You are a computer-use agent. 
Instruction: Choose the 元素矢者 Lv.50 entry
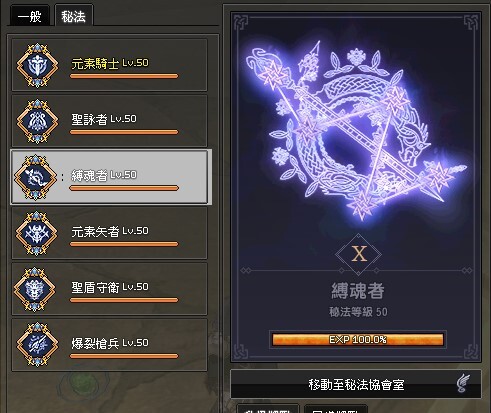tap(109, 233)
